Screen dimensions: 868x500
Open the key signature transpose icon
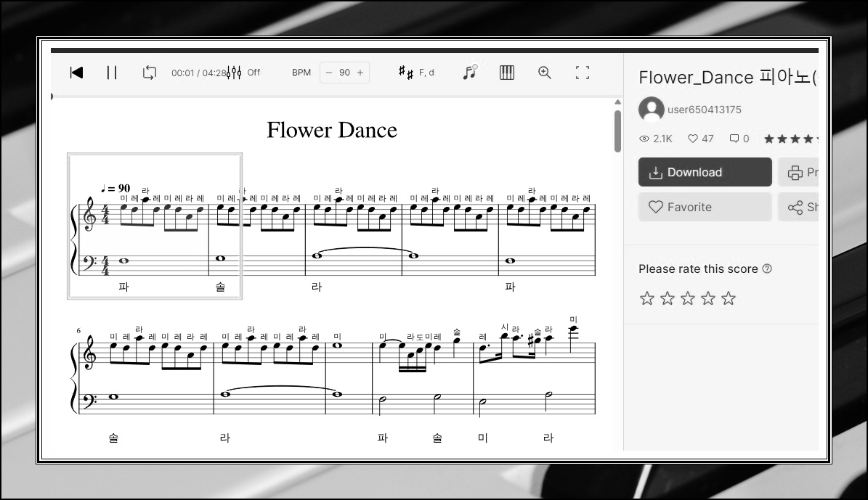click(406, 73)
